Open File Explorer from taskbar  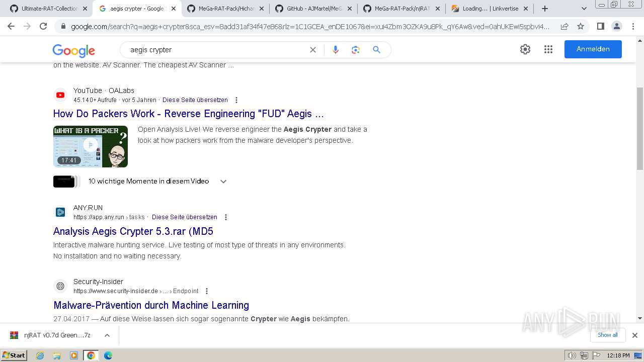pyautogui.click(x=57, y=355)
